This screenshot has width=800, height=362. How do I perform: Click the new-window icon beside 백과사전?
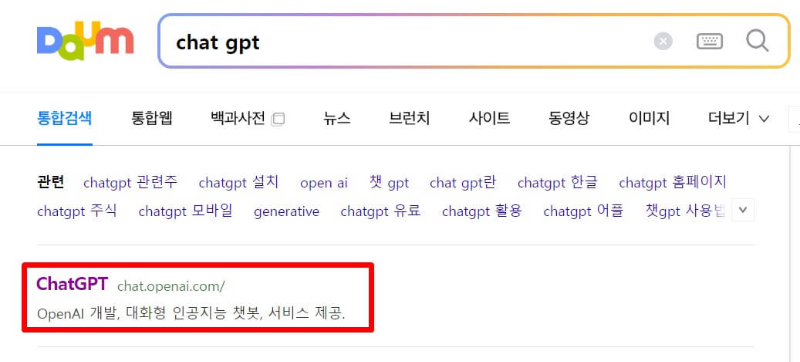(278, 120)
